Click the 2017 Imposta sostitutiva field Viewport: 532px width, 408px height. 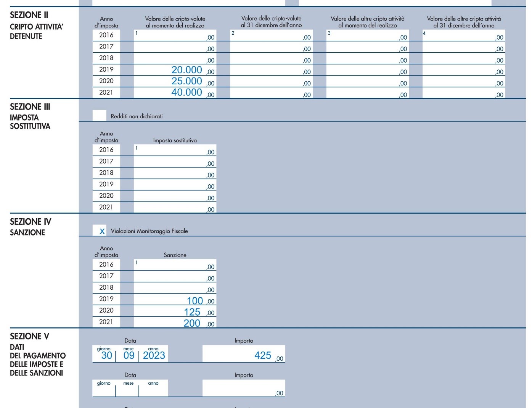[175, 162]
